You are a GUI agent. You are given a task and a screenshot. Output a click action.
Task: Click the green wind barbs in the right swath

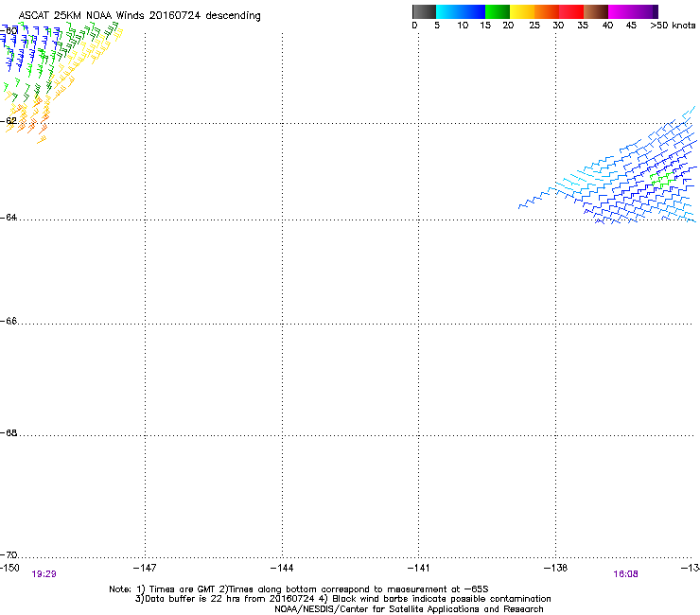pyautogui.click(x=661, y=179)
